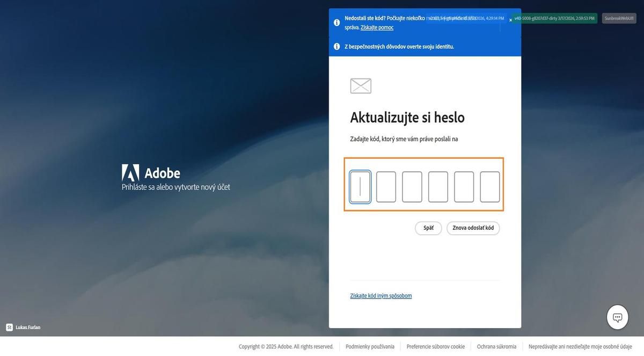Click the first verification code box

click(360, 186)
